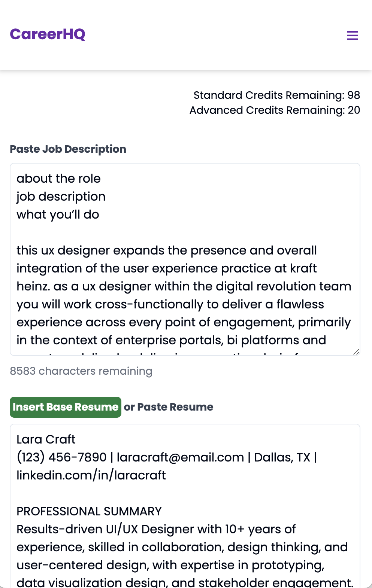
Task: Click 'Dallas, TX' in the resume
Action: point(282,457)
